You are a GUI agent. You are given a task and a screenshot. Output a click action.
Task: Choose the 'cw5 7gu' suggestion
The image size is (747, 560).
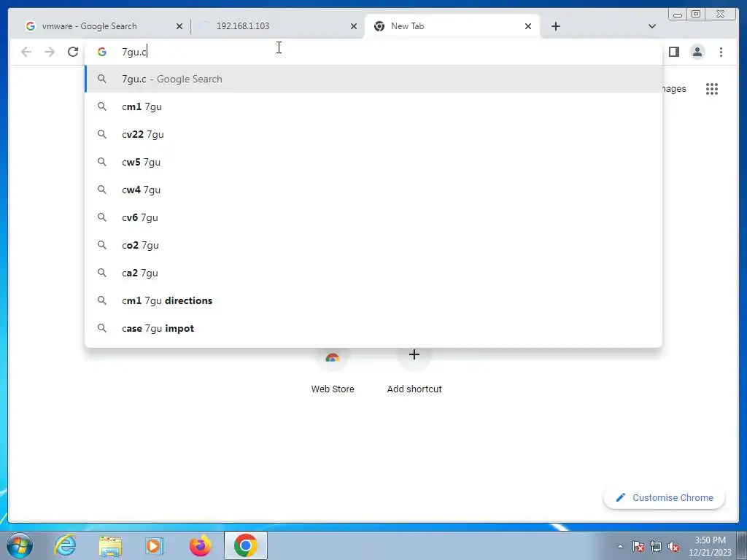click(373, 162)
